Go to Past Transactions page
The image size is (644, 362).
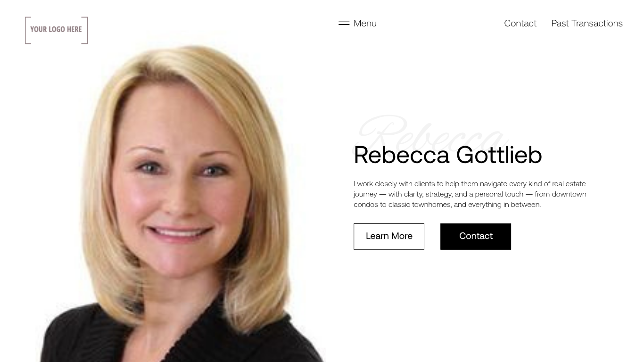point(587,23)
